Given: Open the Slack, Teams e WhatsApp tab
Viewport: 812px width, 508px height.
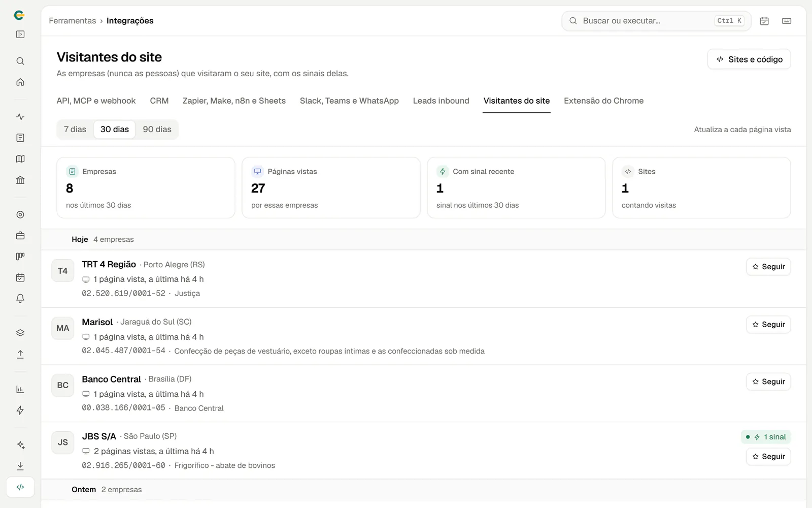Looking at the screenshot, I should tap(349, 101).
